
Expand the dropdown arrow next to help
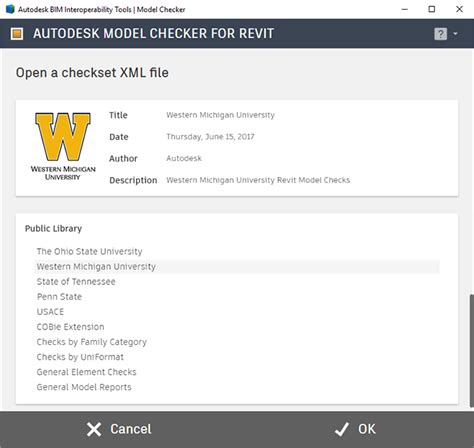(x=455, y=34)
